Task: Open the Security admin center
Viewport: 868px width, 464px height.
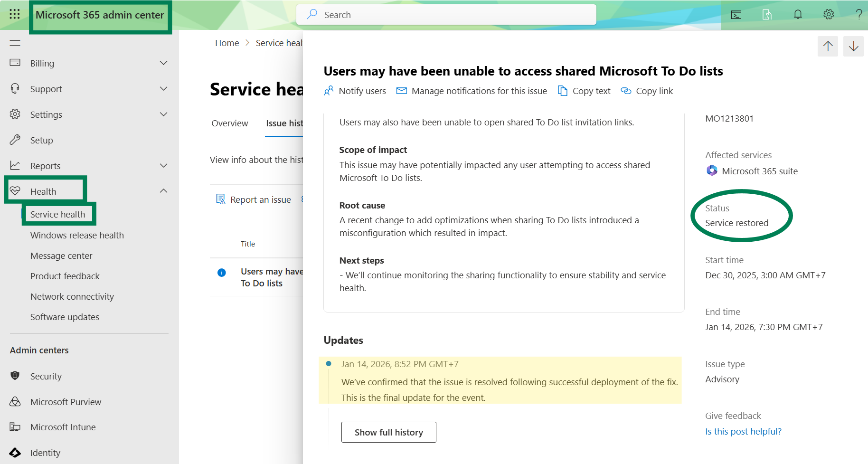Action: pos(46,376)
